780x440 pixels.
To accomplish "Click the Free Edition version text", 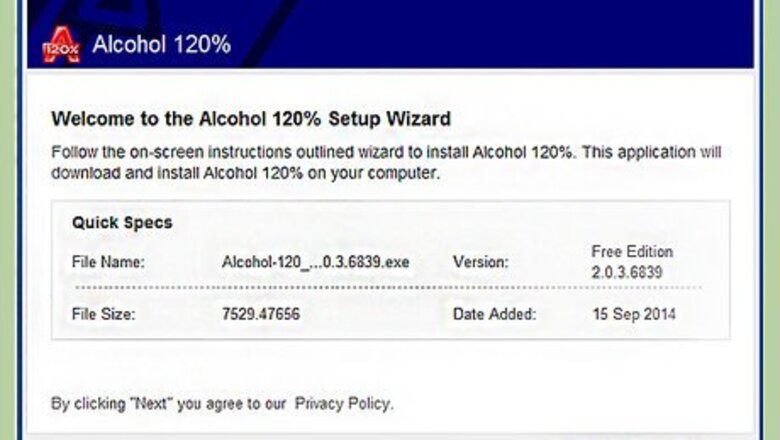I will coord(632,252).
